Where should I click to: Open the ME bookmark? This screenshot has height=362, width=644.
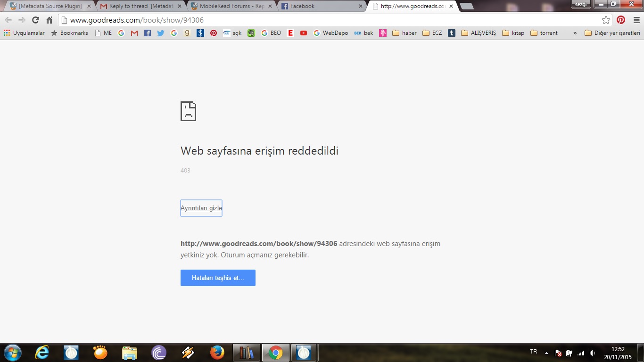pyautogui.click(x=103, y=33)
